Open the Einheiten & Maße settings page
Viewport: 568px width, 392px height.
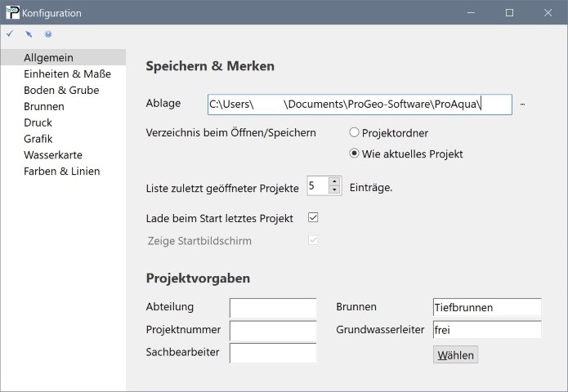(x=67, y=73)
